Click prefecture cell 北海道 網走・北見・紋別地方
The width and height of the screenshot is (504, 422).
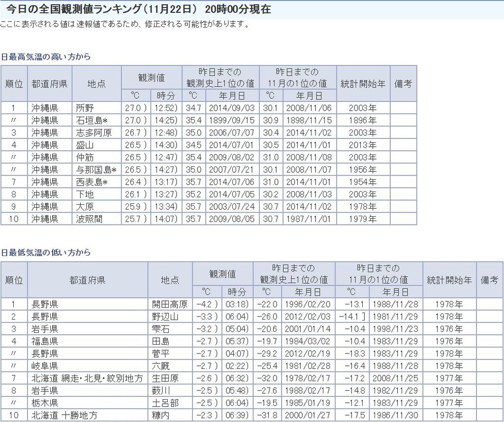point(88,378)
